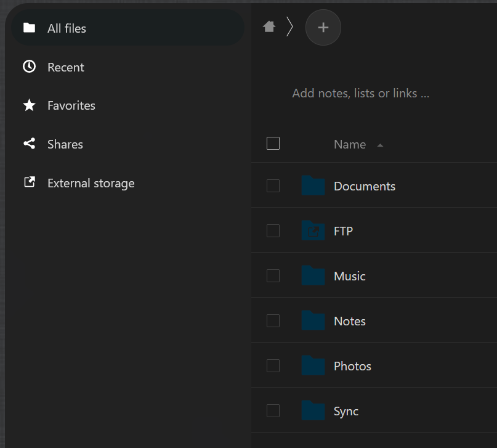Click the home breadcrumb icon
Viewport: 497px width, 448px height.
tap(269, 26)
